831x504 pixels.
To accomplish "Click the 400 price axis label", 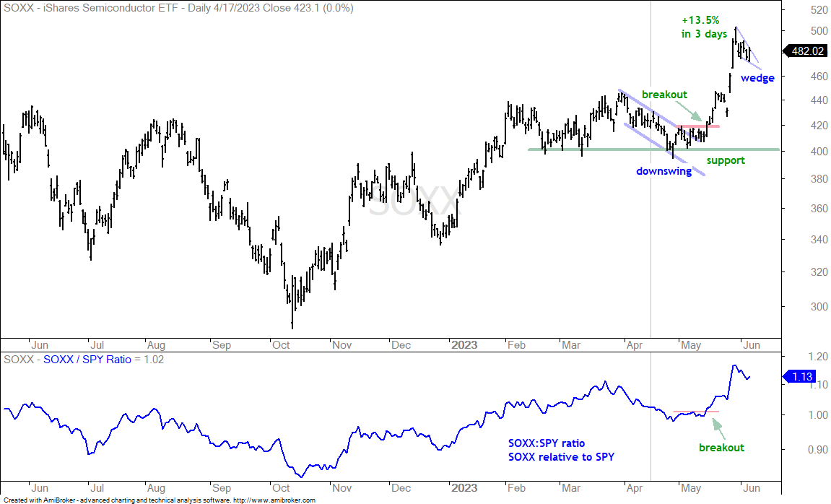I will click(819, 152).
